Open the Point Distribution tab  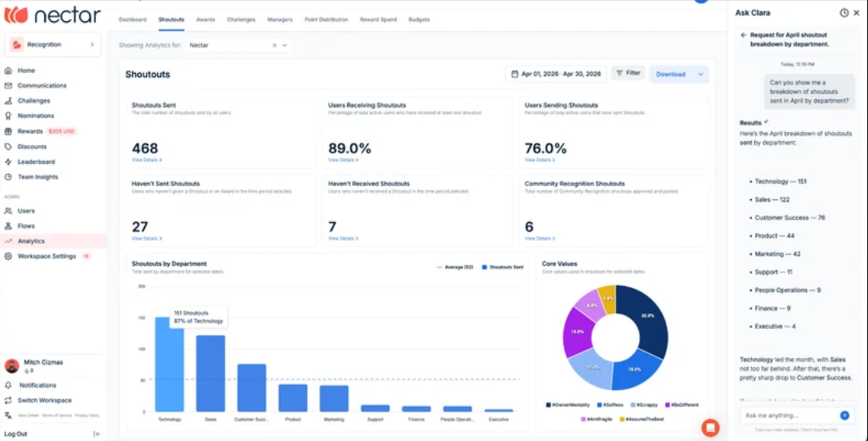(326, 20)
